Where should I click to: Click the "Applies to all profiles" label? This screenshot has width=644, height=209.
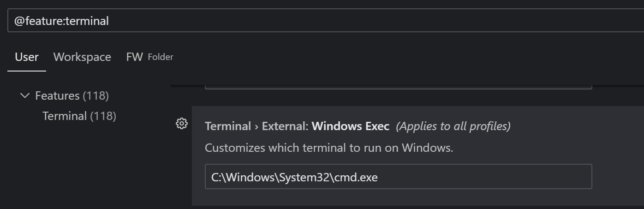coord(453,126)
